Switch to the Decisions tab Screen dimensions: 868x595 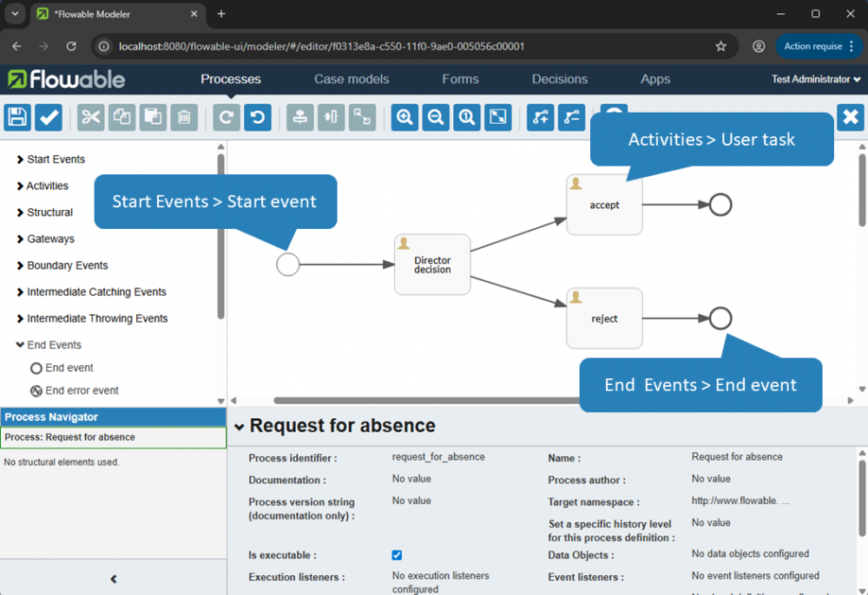[x=559, y=79]
